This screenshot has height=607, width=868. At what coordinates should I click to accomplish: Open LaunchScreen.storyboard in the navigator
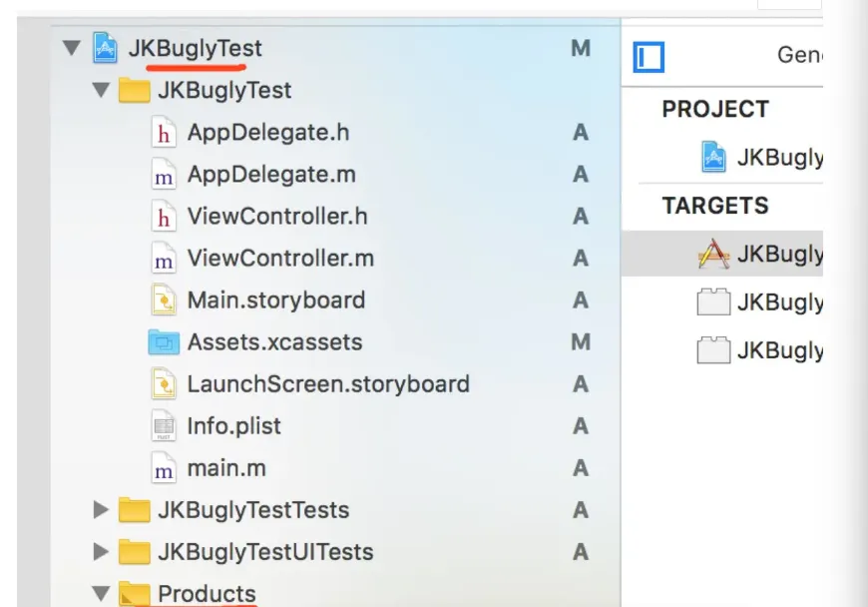point(335,384)
